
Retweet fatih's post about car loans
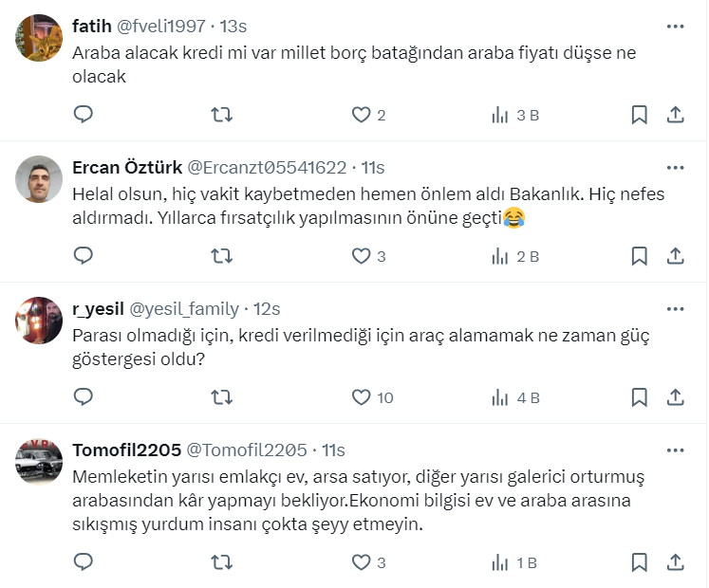pos(221,115)
